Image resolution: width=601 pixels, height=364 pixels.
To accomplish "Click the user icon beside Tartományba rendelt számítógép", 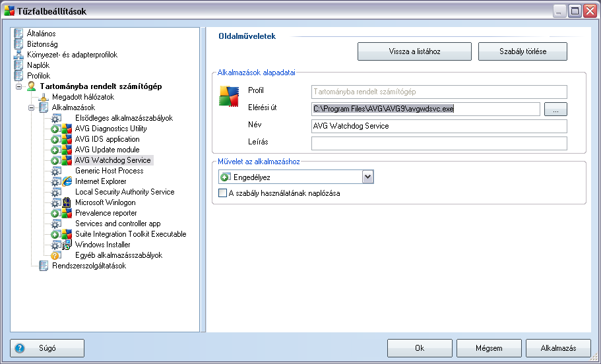I will point(32,86).
